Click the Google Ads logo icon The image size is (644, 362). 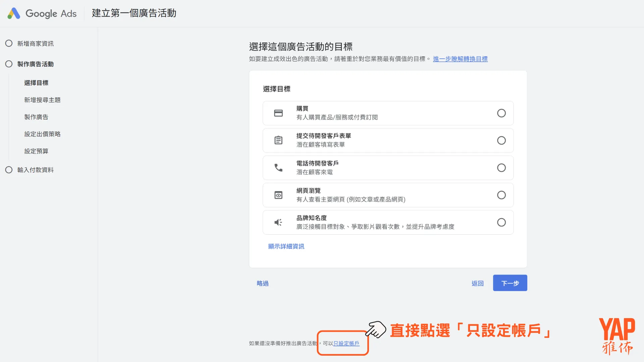[x=14, y=13]
